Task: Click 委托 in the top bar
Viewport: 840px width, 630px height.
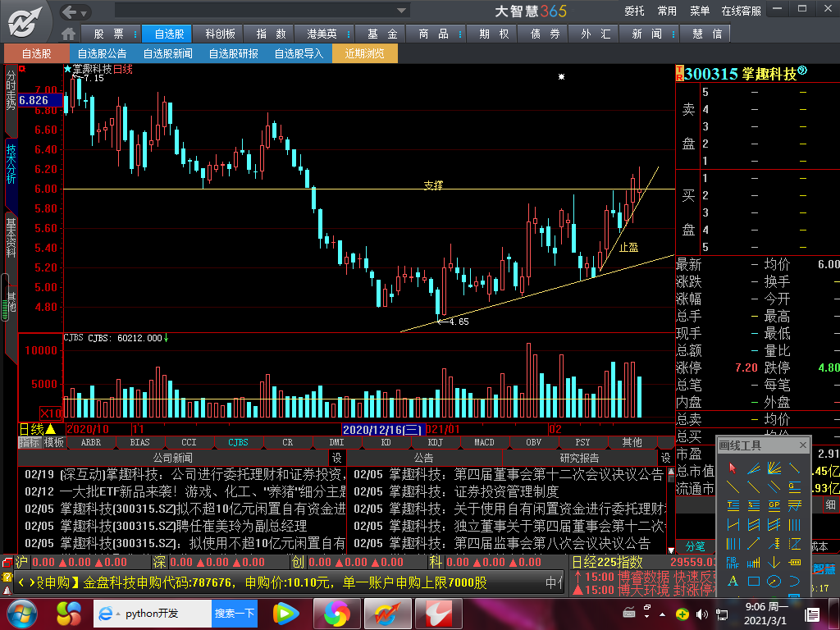Action: click(634, 11)
